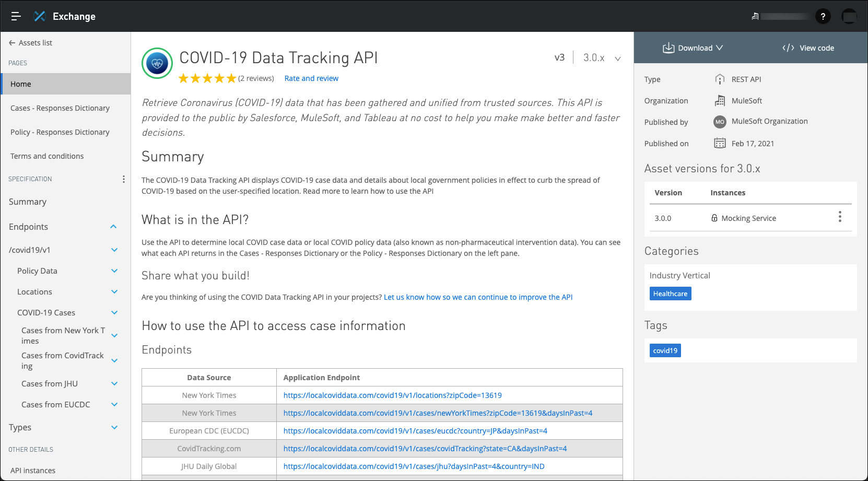
Task: Open the jhu country=IND endpoint link
Action: pyautogui.click(x=414, y=466)
